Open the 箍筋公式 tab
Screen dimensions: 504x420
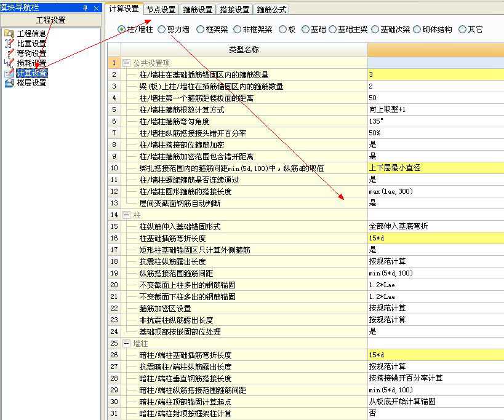click(x=271, y=10)
